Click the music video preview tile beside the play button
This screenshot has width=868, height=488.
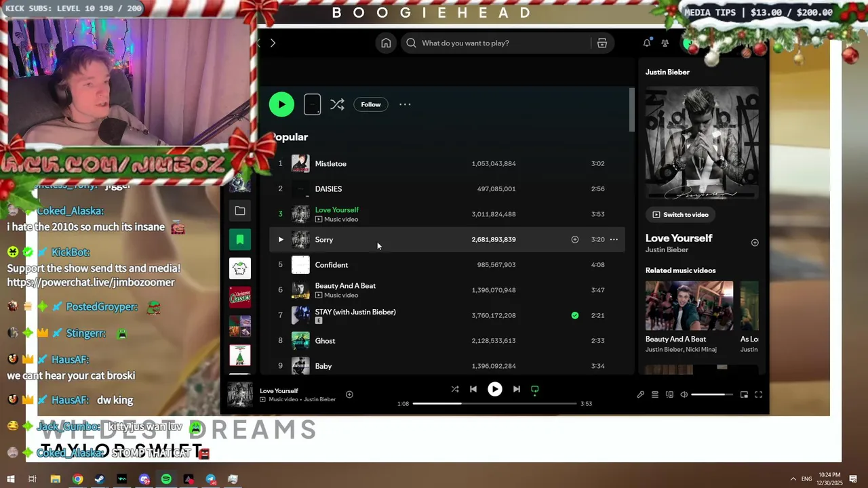(x=312, y=104)
